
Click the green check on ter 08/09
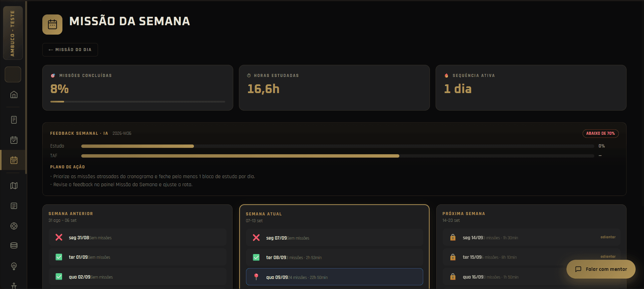pyautogui.click(x=256, y=257)
